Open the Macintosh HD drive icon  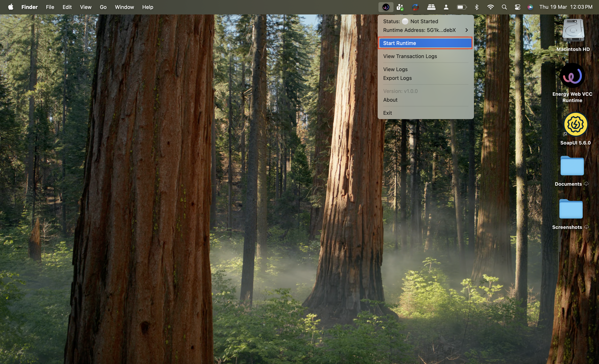coord(573,30)
